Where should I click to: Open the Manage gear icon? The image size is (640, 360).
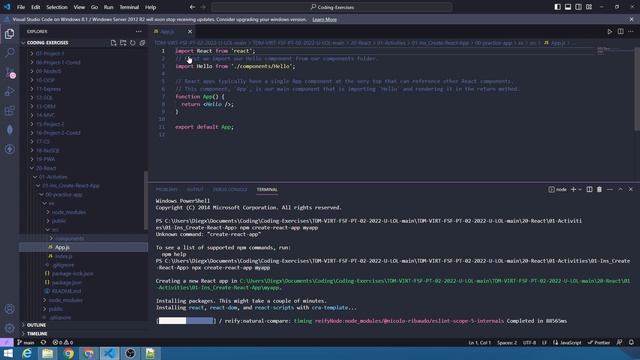[x=9, y=328]
